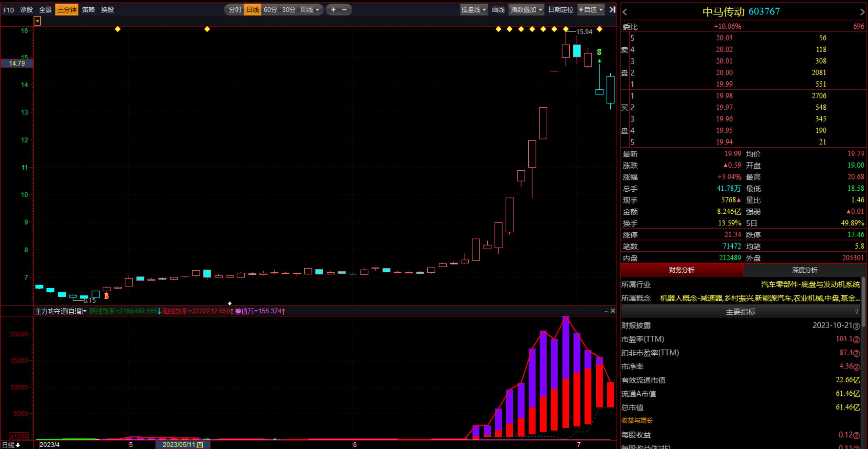Expand the 操盘线 dropdown
This screenshot has height=449, width=868.
click(474, 10)
